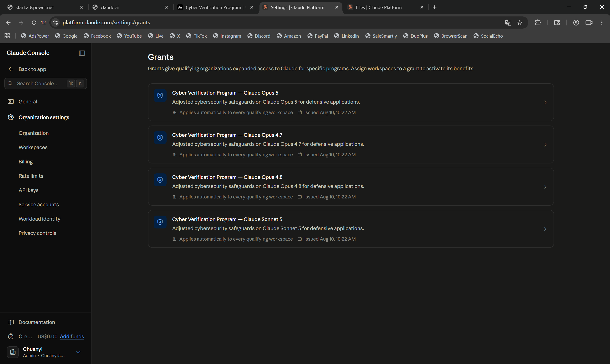The width and height of the screenshot is (610, 364).
Task: Open Claude Opus 4.7 grant via right chevron
Action: [x=545, y=144]
